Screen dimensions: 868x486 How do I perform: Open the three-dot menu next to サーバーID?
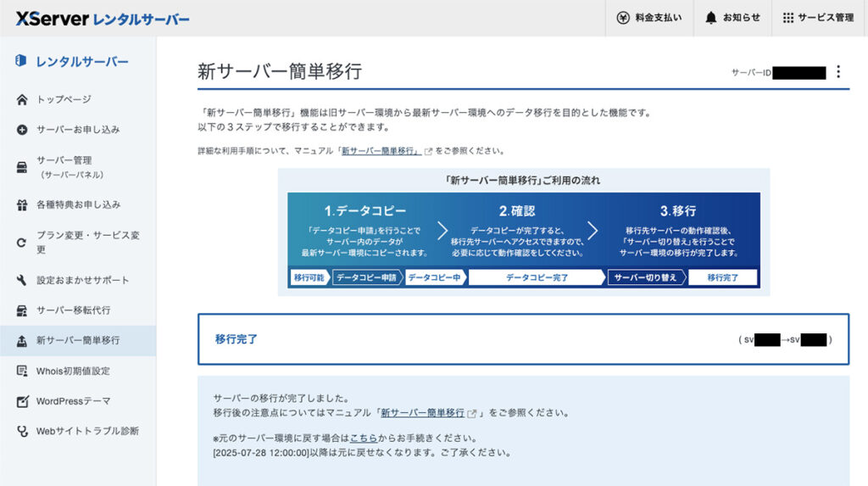tap(838, 72)
